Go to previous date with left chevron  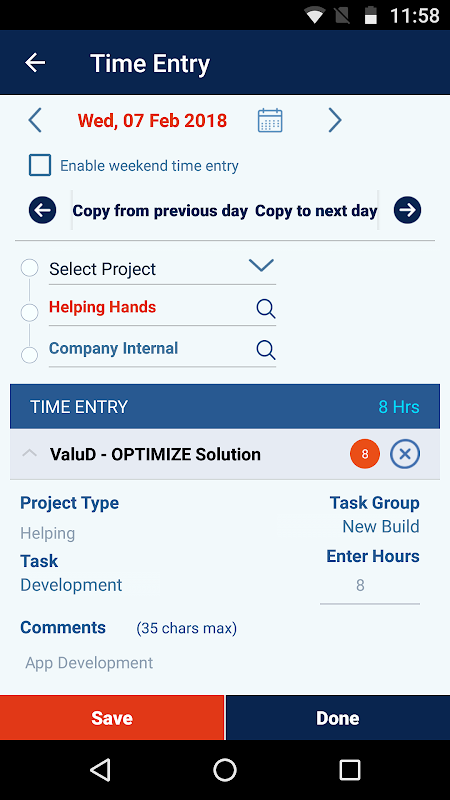coord(34,121)
